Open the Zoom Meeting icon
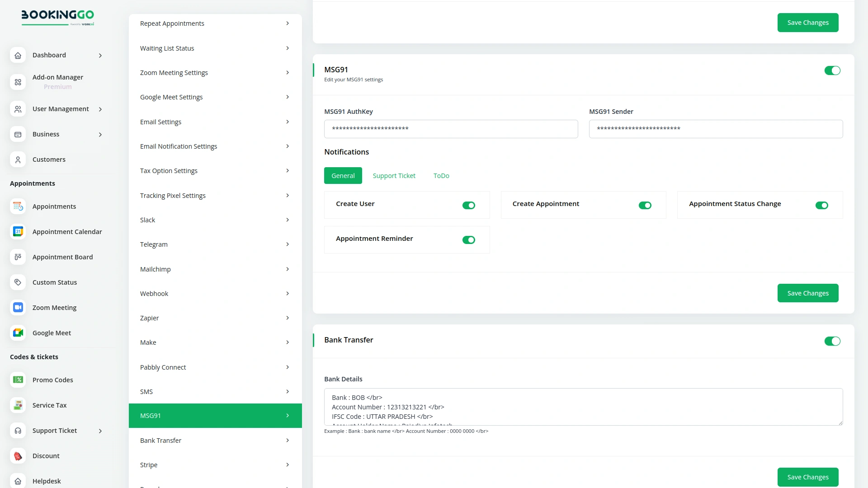Screen dimensions: 868x488 18,307
